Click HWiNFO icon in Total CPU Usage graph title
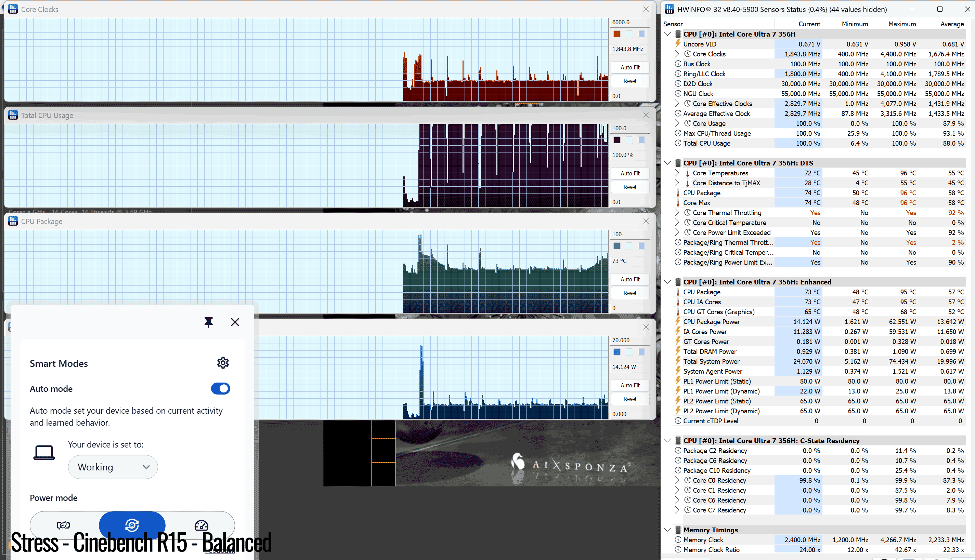This screenshot has height=560, width=975. tap(13, 115)
